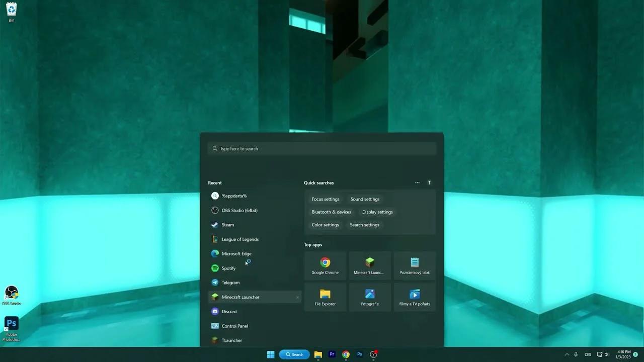Open the network icon in system tray
Image resolution: width=644 pixels, height=362 pixels.
coord(599,354)
